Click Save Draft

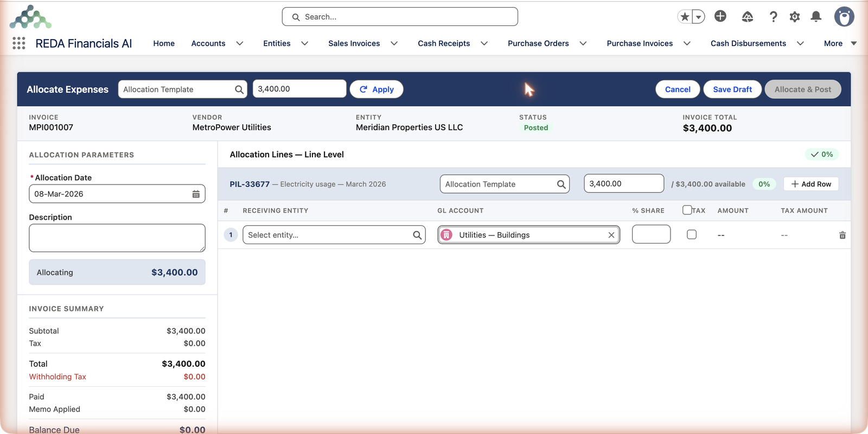coord(732,90)
